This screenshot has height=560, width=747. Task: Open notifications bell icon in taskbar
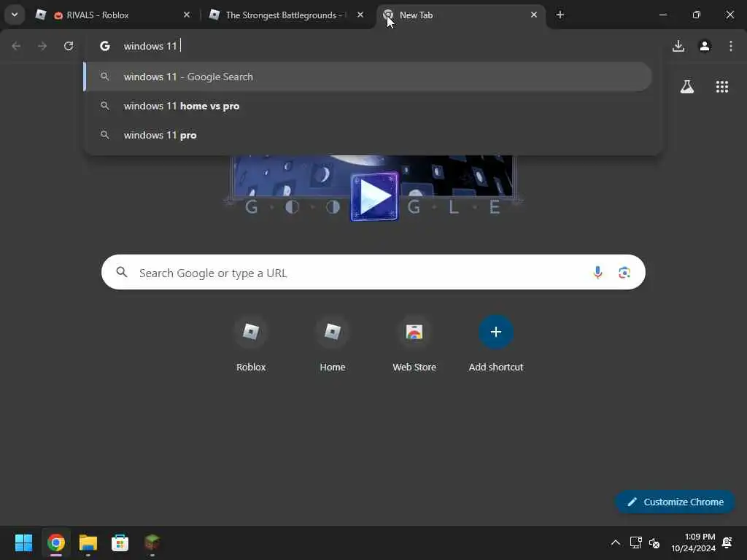click(x=727, y=542)
